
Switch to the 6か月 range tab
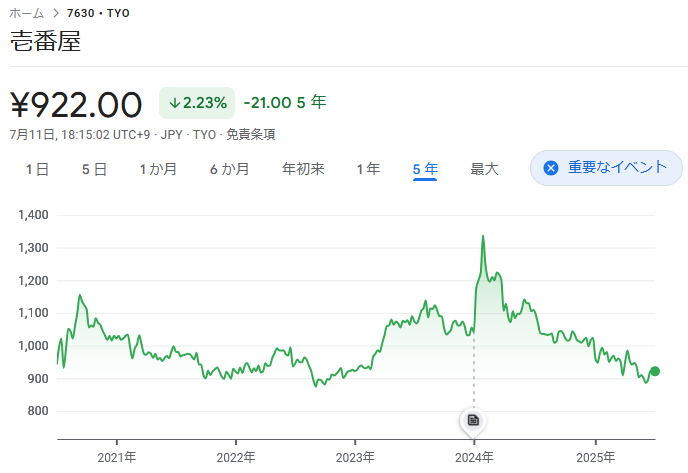pos(229,169)
